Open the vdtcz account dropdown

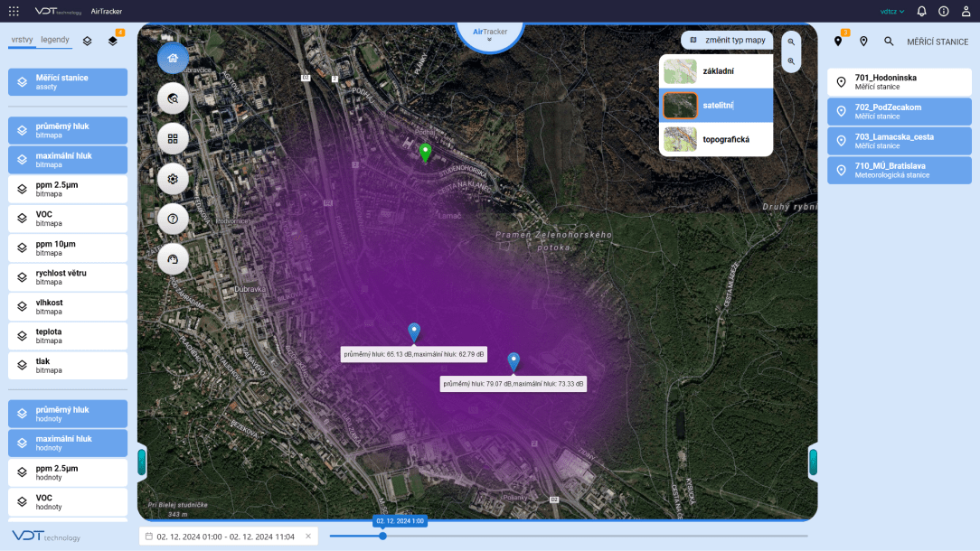tap(891, 12)
